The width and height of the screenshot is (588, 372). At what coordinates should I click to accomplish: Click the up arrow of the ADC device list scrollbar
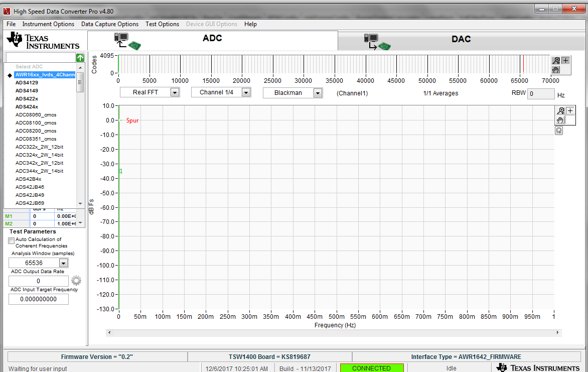point(80,68)
